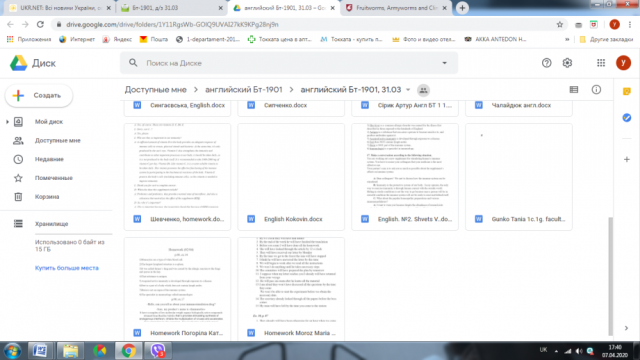Click the Поиск на Диске search field
This screenshot has height=360, width=640.
click(289, 63)
